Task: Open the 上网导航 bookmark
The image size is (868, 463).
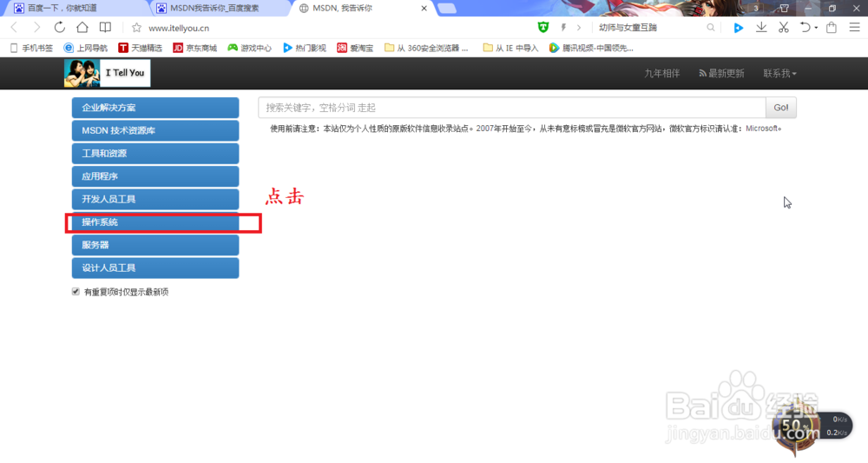Action: click(85, 48)
